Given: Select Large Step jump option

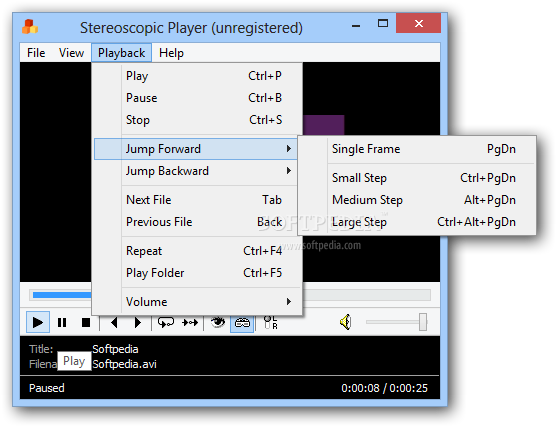Looking at the screenshot, I should [x=417, y=222].
